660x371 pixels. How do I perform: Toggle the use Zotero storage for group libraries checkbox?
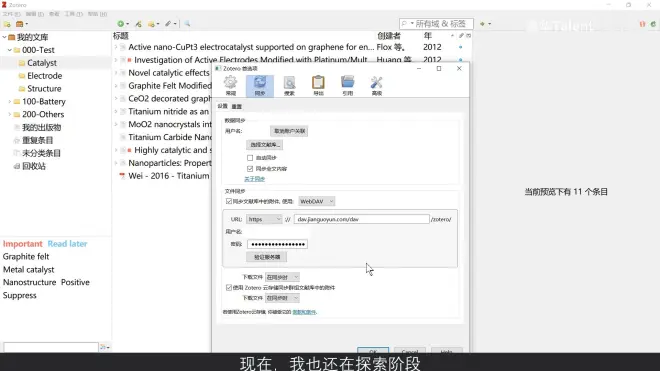click(x=229, y=288)
